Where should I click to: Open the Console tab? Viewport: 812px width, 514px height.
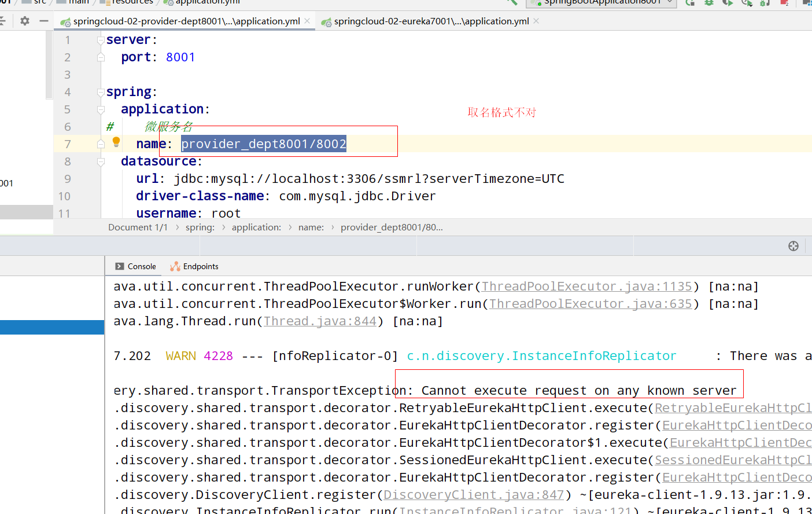[135, 266]
